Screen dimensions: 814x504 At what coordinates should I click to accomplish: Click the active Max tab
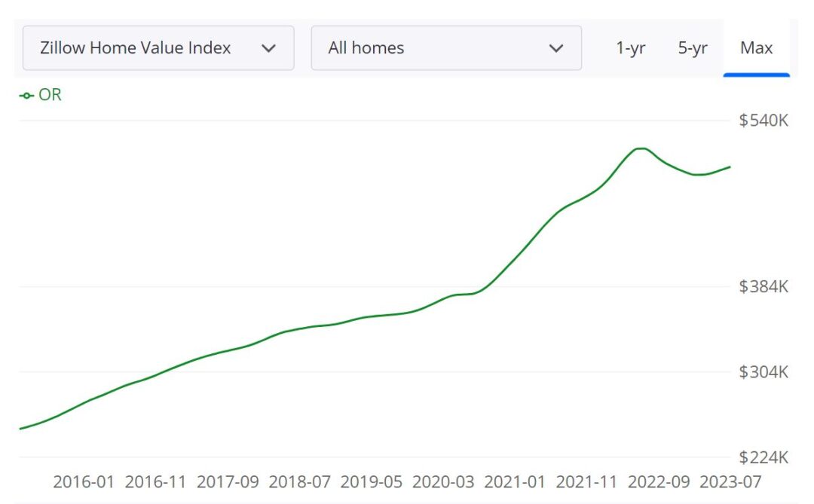757,47
